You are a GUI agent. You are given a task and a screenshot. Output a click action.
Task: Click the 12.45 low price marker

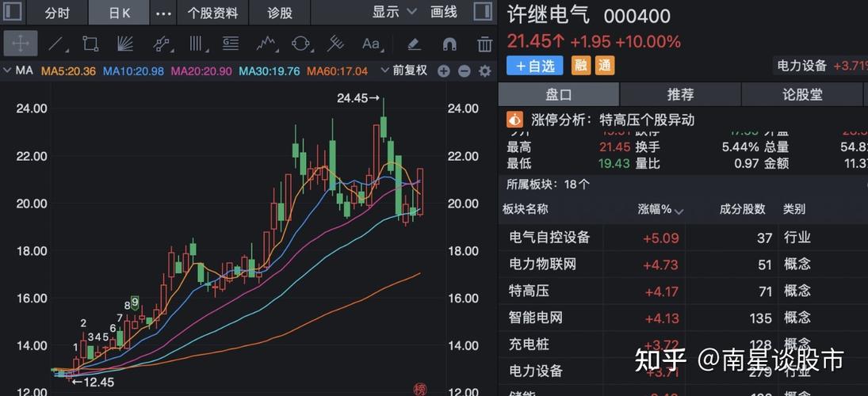click(x=93, y=382)
